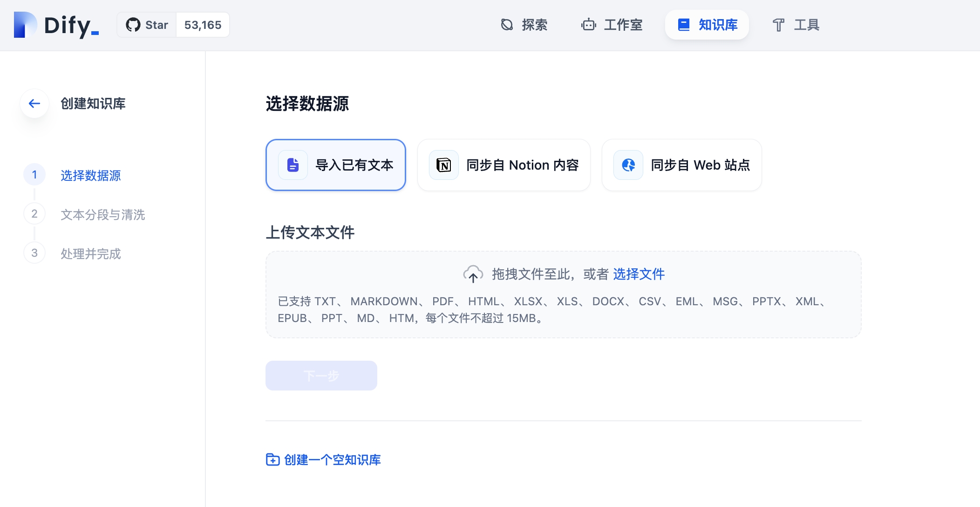The width and height of the screenshot is (980, 507).
Task: Open the 工具 tab
Action: coord(796,25)
